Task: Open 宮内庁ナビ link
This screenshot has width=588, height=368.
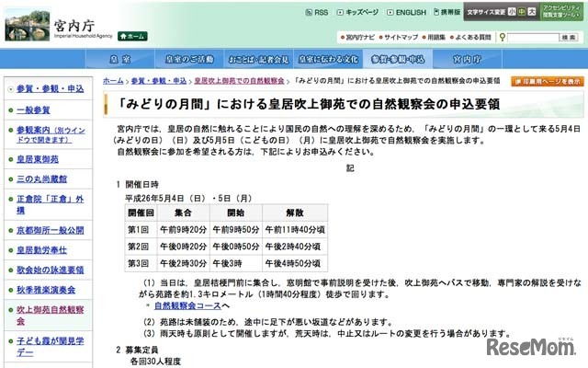Action: [357, 37]
